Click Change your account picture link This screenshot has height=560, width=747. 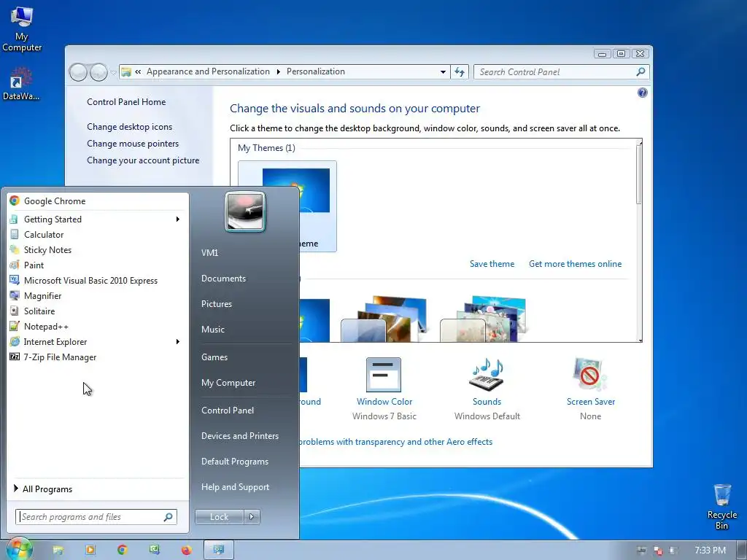143,160
